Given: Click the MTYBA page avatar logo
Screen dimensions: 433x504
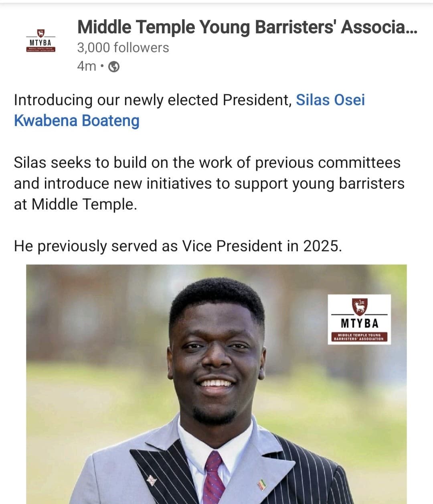Looking at the screenshot, I should click(40, 41).
